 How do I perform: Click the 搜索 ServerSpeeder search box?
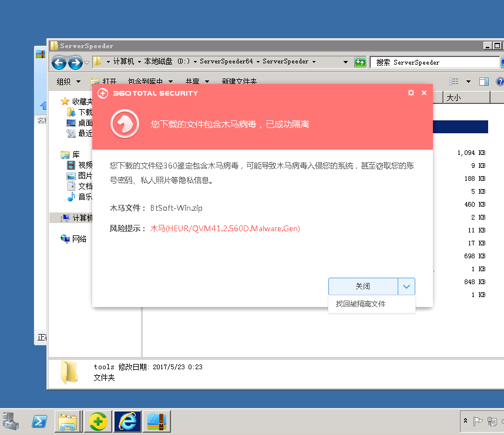point(434,62)
